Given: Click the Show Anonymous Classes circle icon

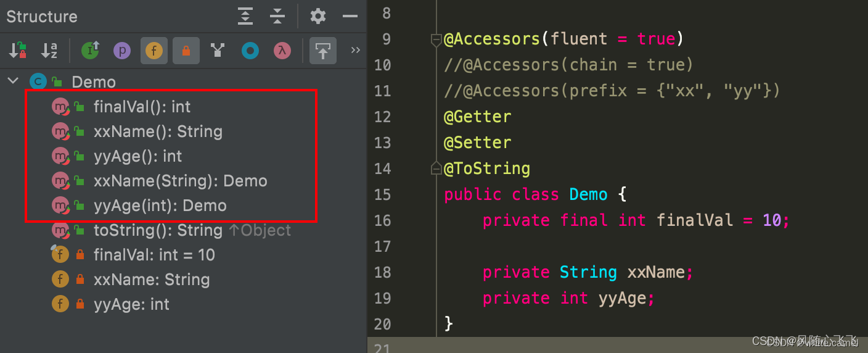Looking at the screenshot, I should (x=250, y=51).
